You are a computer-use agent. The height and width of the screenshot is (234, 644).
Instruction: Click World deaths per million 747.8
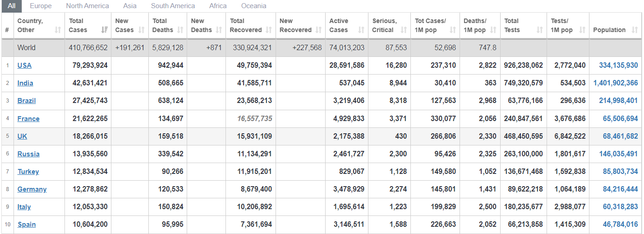(488, 48)
